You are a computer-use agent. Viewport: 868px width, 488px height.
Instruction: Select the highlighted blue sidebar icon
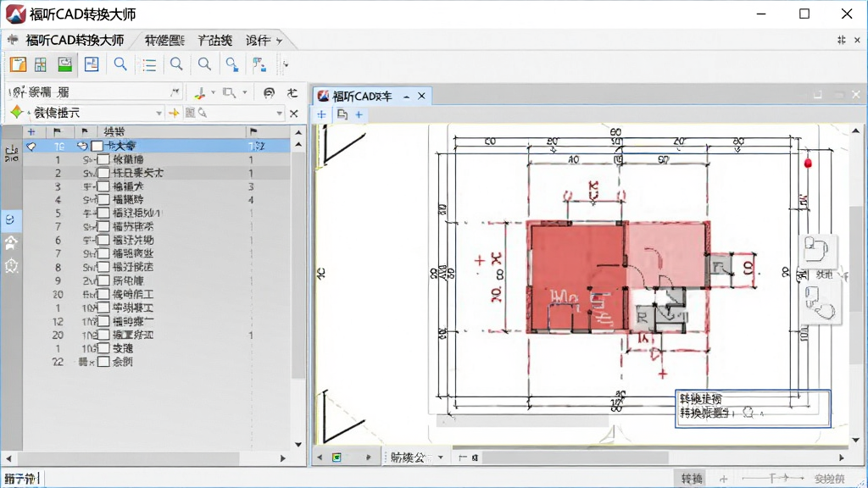pos(10,219)
